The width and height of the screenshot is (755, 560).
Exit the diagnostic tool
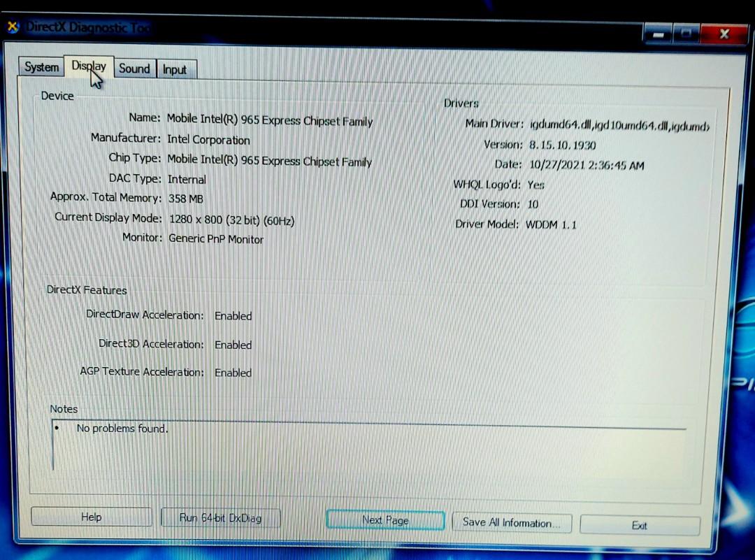click(x=640, y=525)
